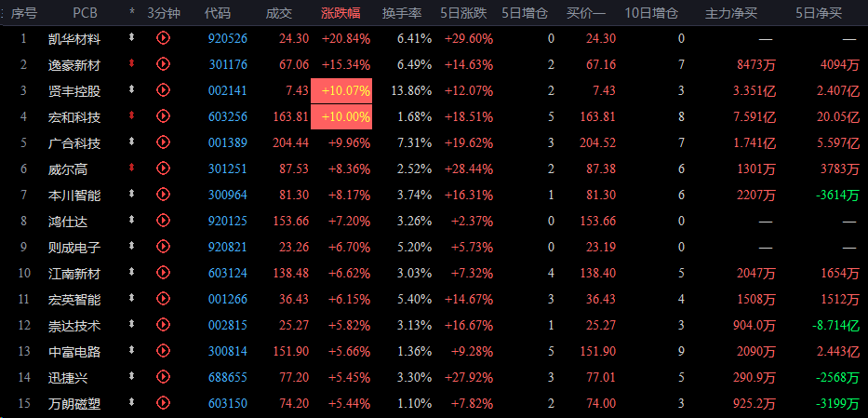Open 3-minute chart icon for 宏英智能
Image resolution: width=868 pixels, height=418 pixels.
pyautogui.click(x=163, y=299)
